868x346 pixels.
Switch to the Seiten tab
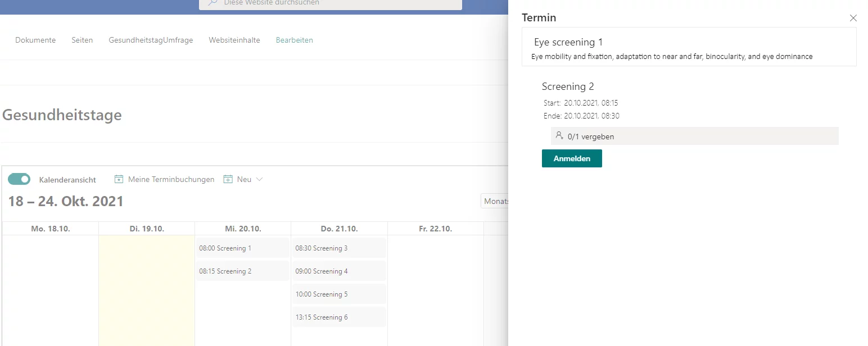pyautogui.click(x=82, y=40)
